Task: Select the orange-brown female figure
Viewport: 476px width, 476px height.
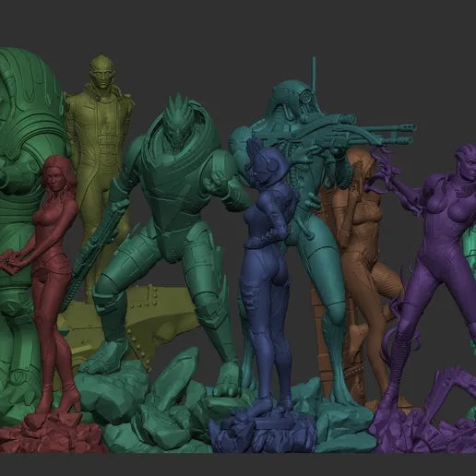Action: (360, 277)
